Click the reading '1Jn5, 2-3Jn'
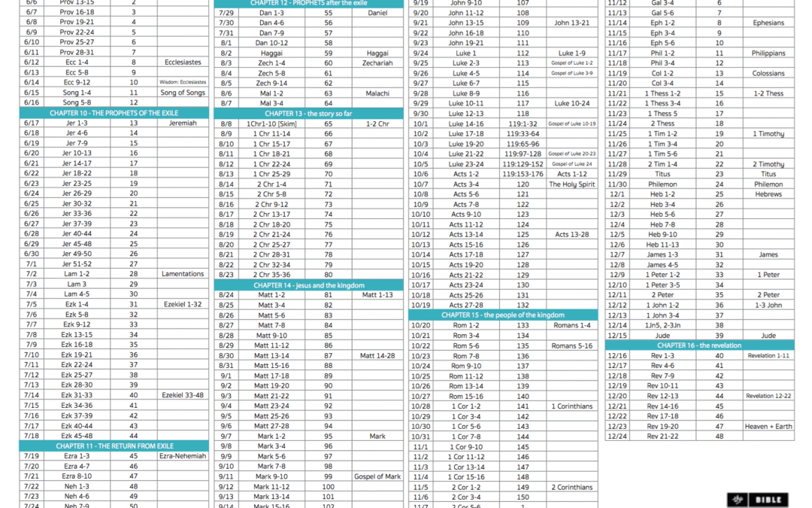Image resolution: width=812 pixels, height=508 pixels. (x=662, y=326)
